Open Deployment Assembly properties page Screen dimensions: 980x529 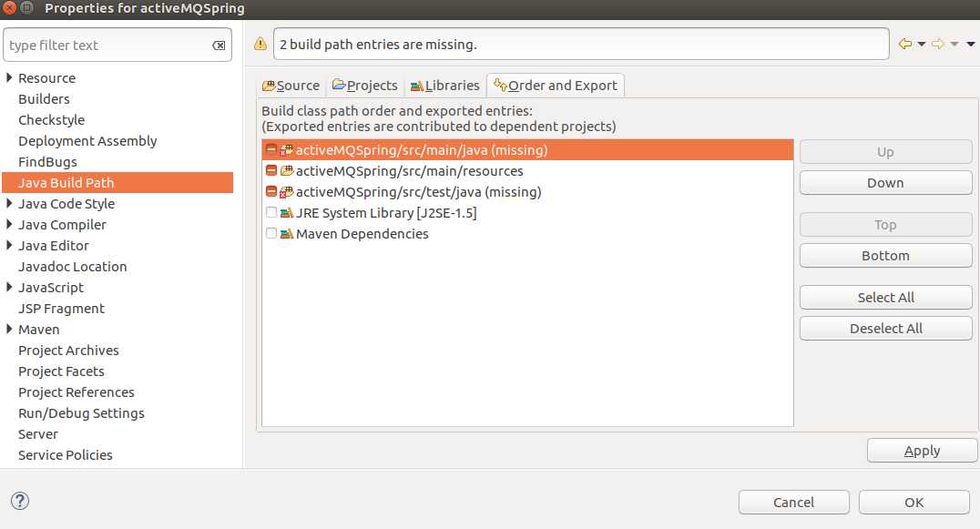pos(87,140)
